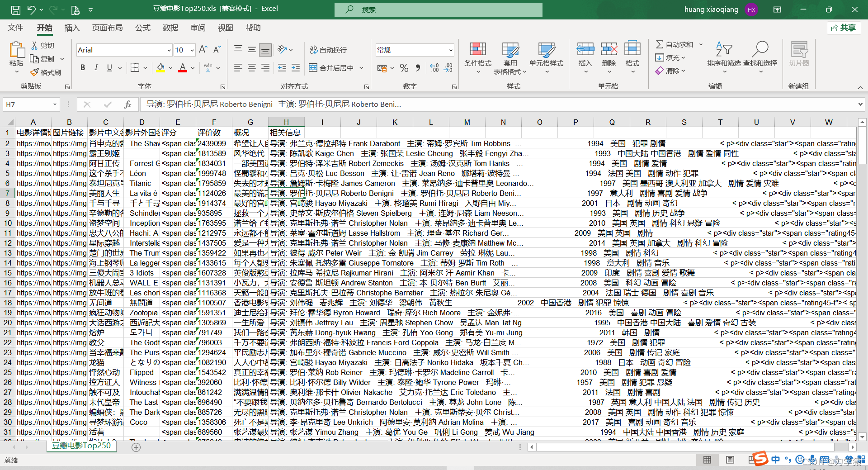Toggle Underline formatting
The height and width of the screenshot is (470, 868).
point(109,67)
